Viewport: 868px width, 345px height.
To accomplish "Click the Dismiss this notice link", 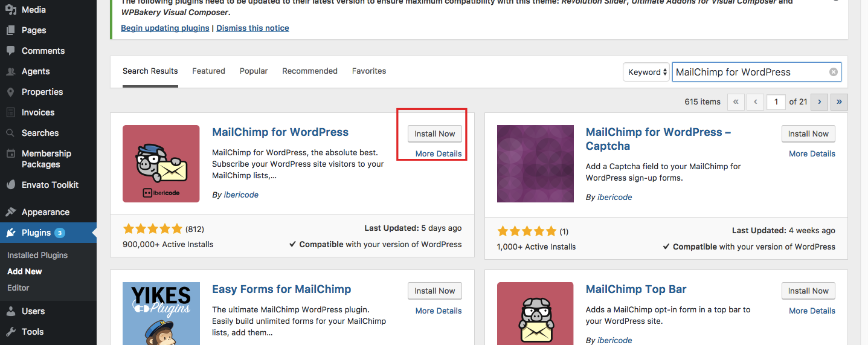I will (x=252, y=28).
